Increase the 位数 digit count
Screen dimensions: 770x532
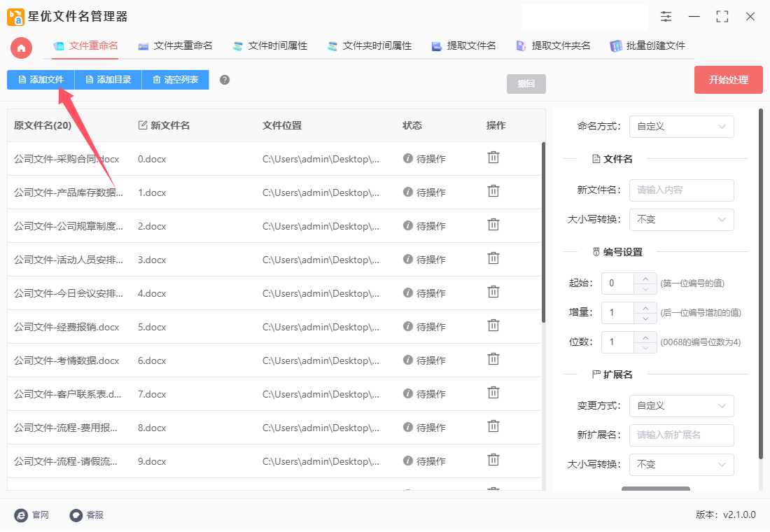pyautogui.click(x=645, y=337)
